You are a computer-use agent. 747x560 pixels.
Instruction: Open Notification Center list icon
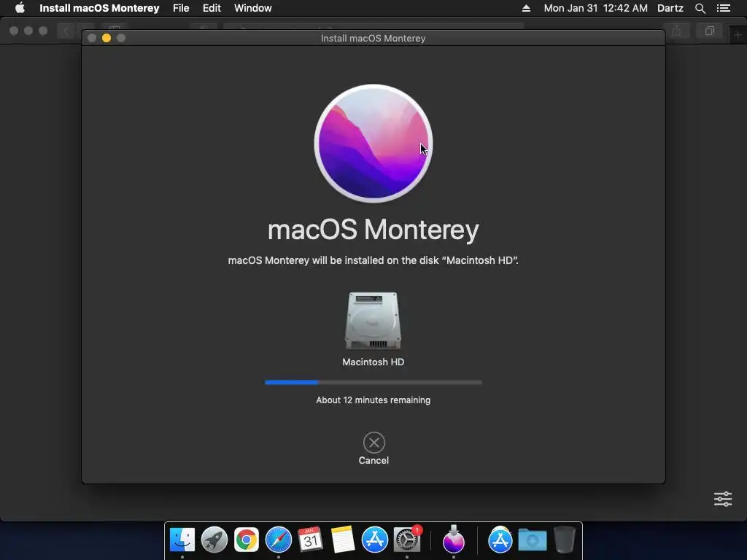pos(723,8)
